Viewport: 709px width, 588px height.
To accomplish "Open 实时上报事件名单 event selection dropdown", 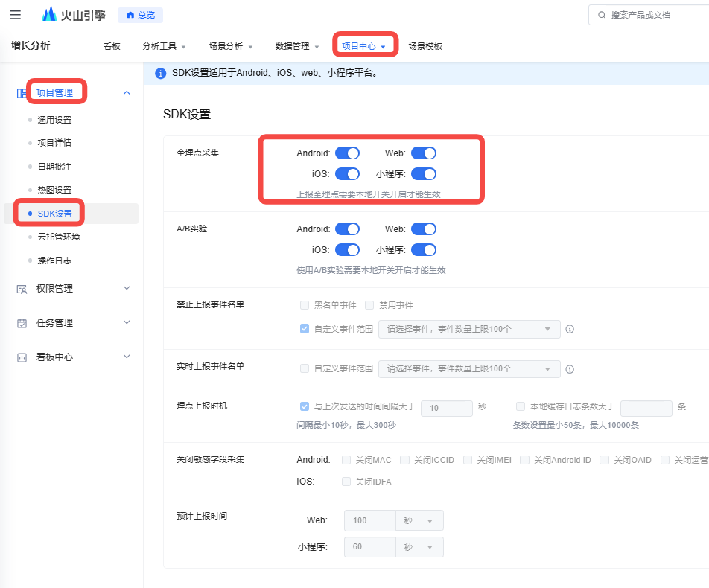I will (469, 369).
